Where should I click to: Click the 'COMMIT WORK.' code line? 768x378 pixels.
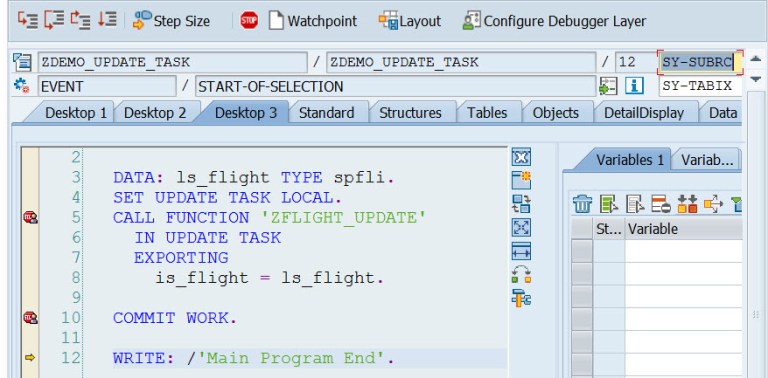(175, 318)
